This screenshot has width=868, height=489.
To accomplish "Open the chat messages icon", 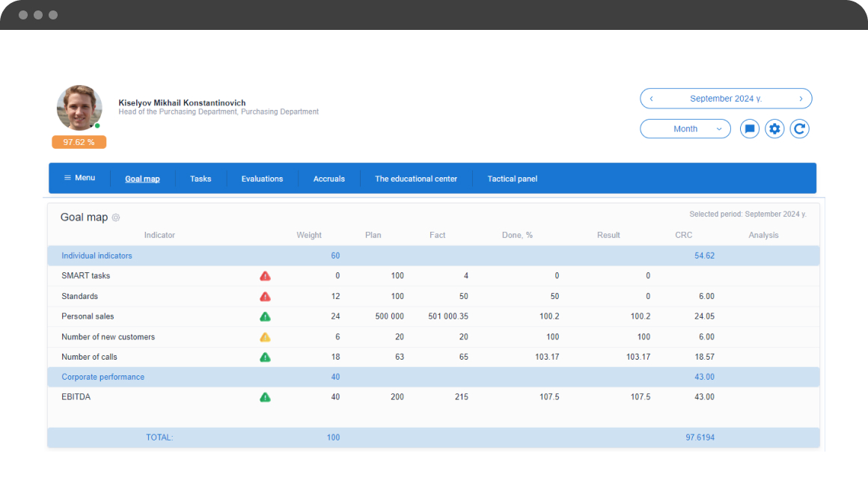I will pos(750,129).
